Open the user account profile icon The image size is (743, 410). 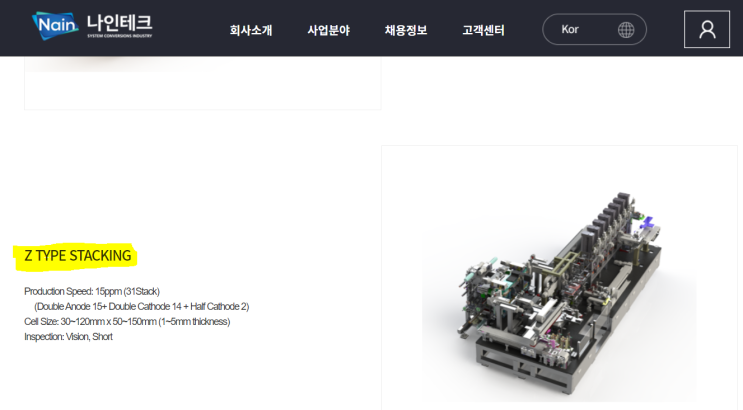tap(707, 29)
